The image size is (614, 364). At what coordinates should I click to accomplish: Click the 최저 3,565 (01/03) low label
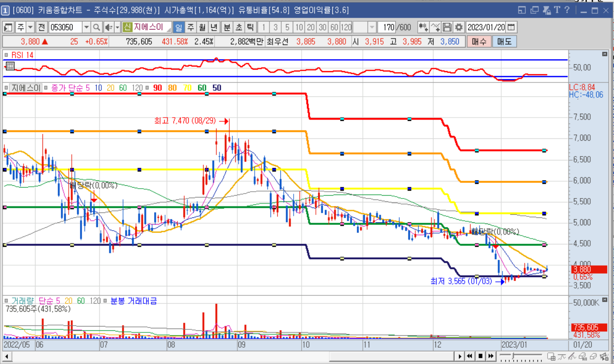click(462, 282)
